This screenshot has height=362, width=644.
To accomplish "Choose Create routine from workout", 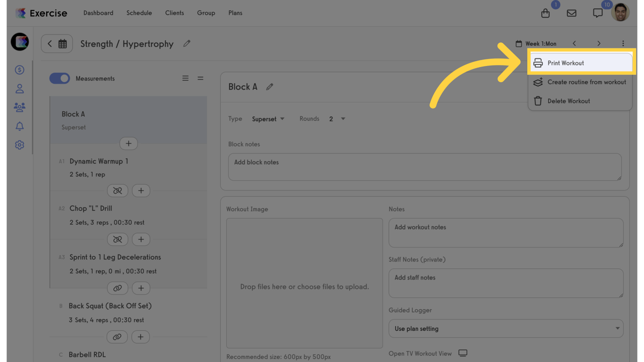I will 580,82.
